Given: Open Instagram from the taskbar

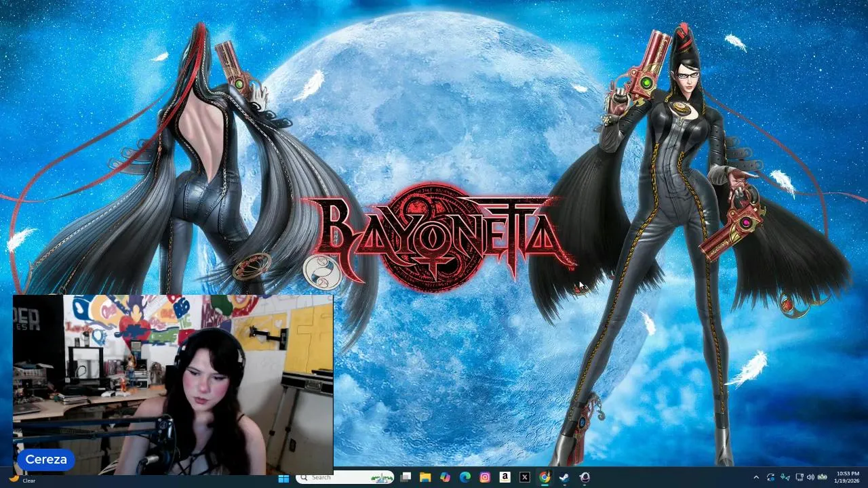Looking at the screenshot, I should (x=485, y=477).
